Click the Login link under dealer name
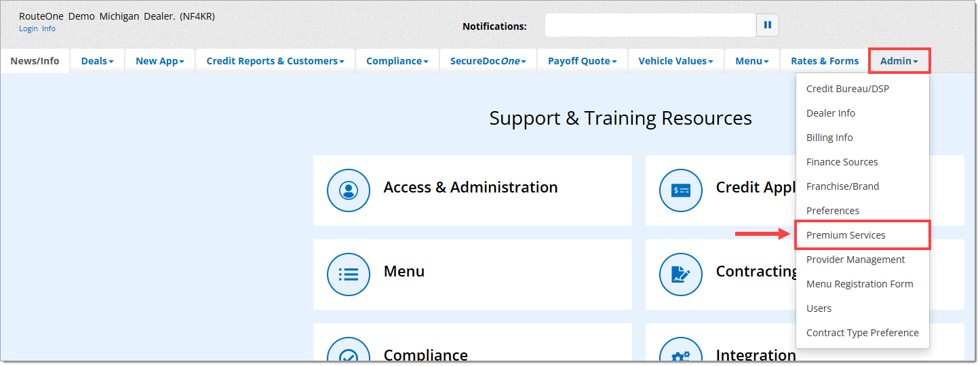 [x=28, y=28]
